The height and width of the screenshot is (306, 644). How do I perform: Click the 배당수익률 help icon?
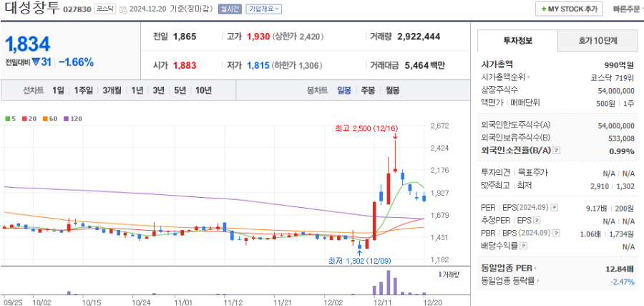(523, 247)
